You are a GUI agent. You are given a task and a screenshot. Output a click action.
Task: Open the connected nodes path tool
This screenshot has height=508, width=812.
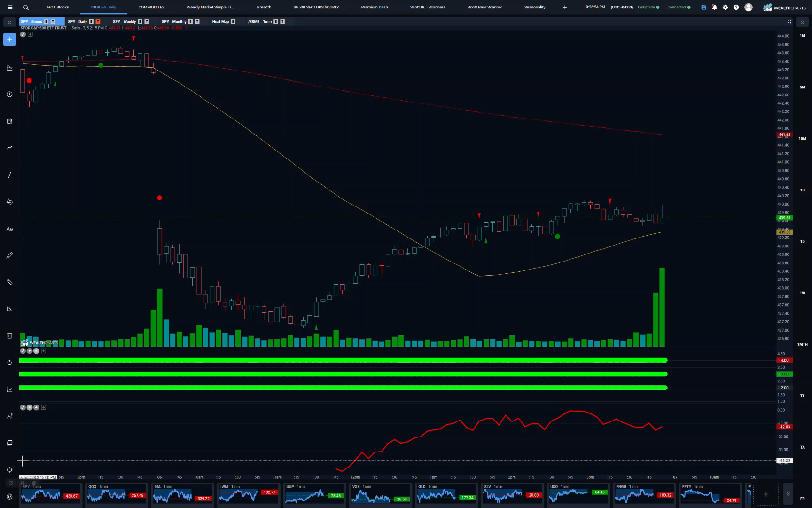click(x=9, y=416)
